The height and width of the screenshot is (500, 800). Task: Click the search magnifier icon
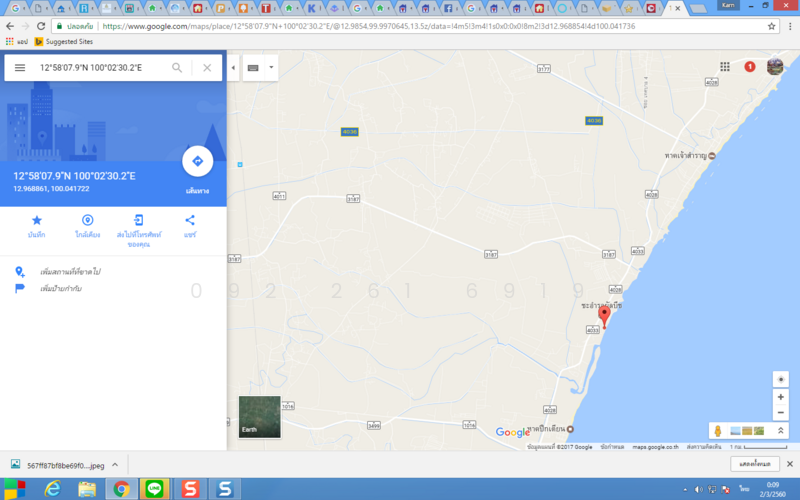click(x=177, y=68)
